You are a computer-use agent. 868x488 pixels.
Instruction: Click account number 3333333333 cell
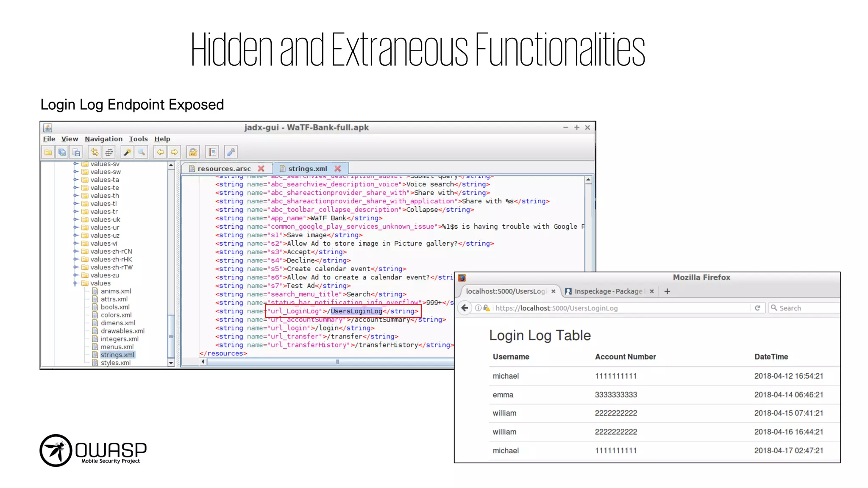coord(616,395)
